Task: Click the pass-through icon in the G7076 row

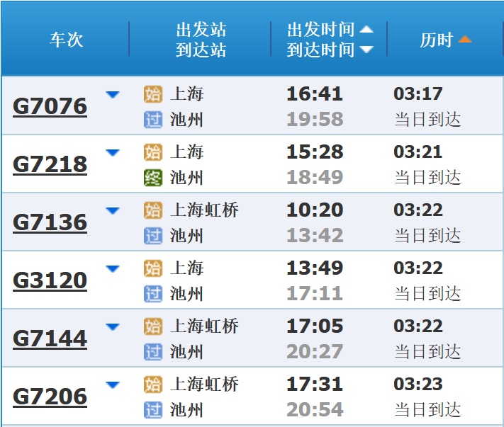Action: (x=152, y=119)
